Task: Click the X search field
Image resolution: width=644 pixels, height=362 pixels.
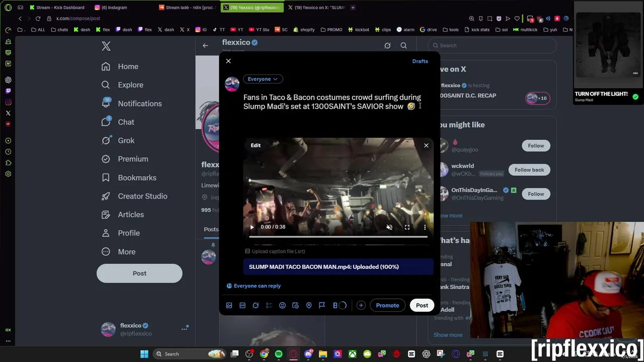Action: click(x=493, y=45)
